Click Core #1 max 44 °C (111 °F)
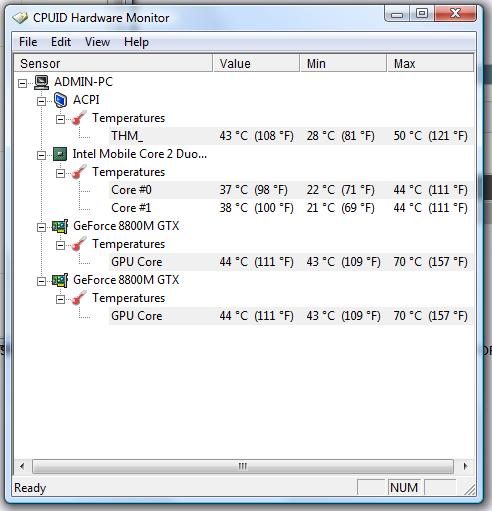The height and width of the screenshot is (511, 492). coord(430,208)
